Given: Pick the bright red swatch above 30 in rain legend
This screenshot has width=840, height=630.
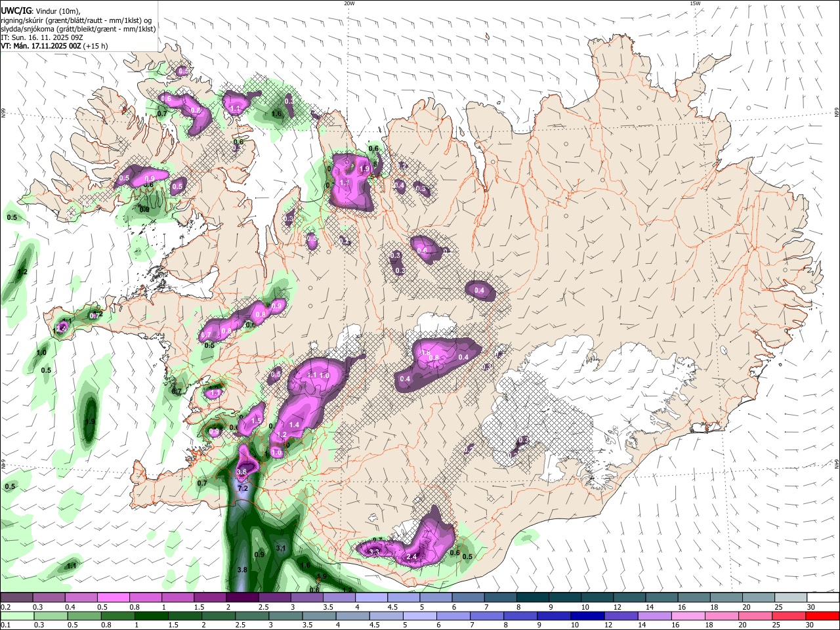Looking at the screenshot, I should (x=822, y=616).
